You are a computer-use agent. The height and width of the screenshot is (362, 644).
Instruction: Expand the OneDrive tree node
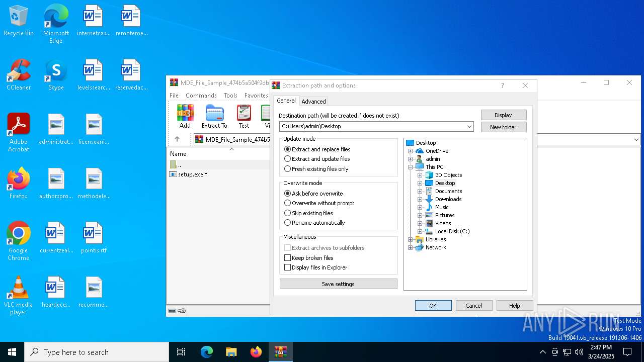(410, 151)
